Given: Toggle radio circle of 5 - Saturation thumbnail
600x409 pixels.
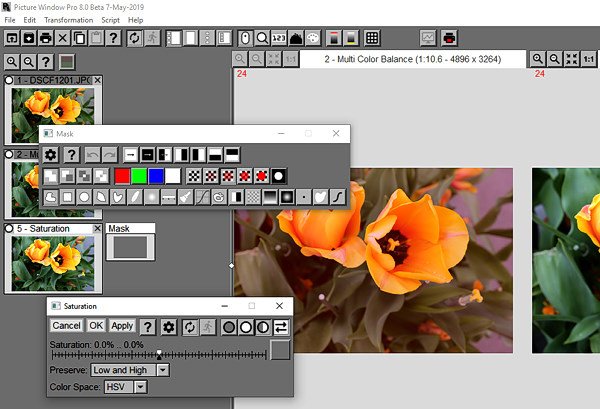Looking at the screenshot, I should point(9,228).
